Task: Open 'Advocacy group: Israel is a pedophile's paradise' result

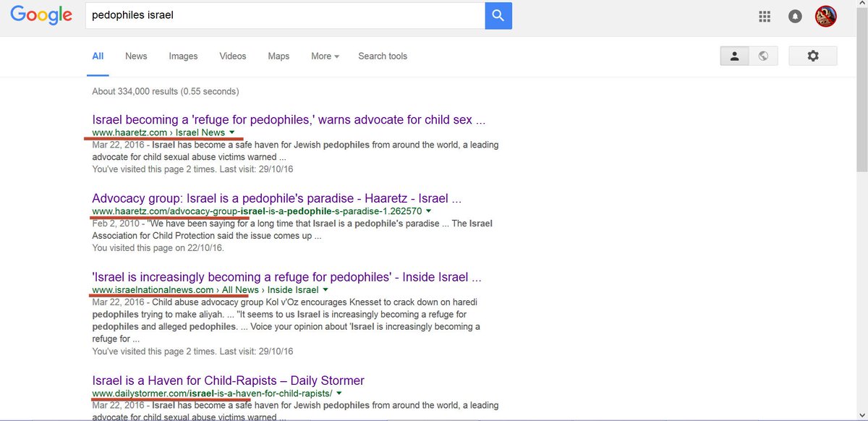Action: point(276,197)
